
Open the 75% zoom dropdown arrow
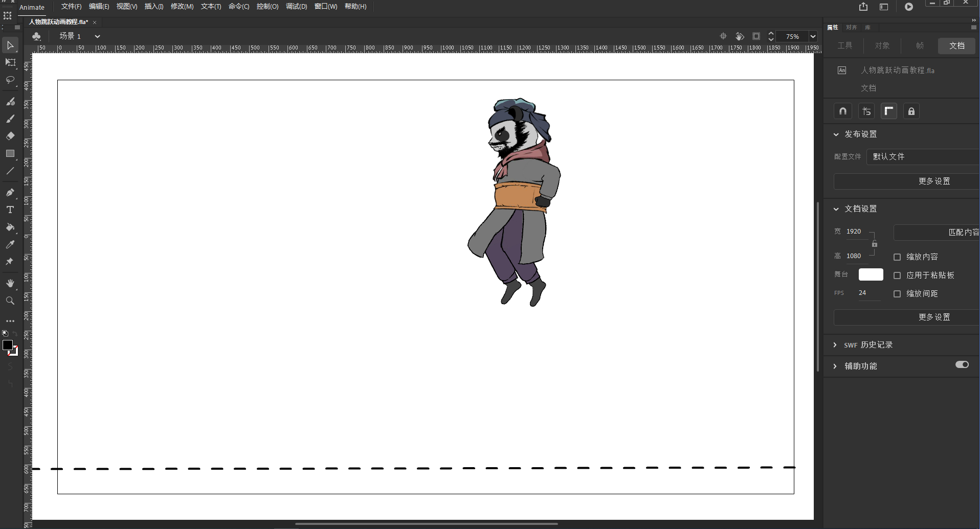(x=813, y=36)
